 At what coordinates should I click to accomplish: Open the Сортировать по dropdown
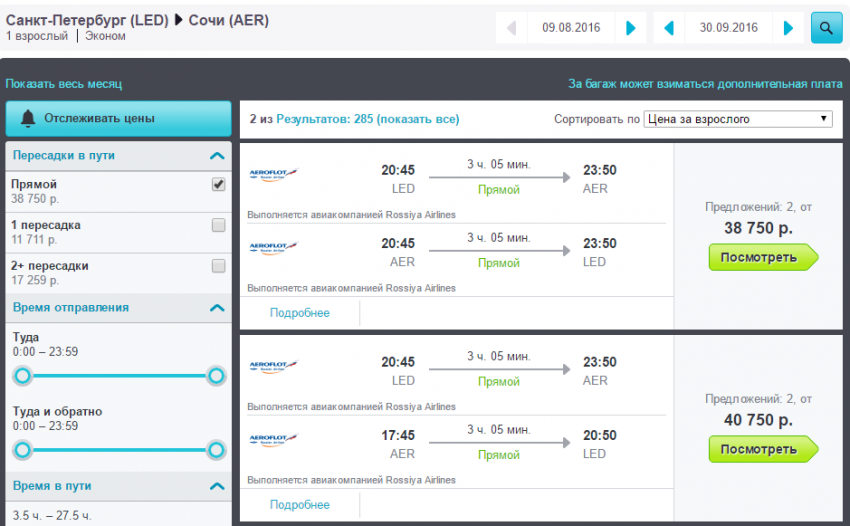coord(738,119)
